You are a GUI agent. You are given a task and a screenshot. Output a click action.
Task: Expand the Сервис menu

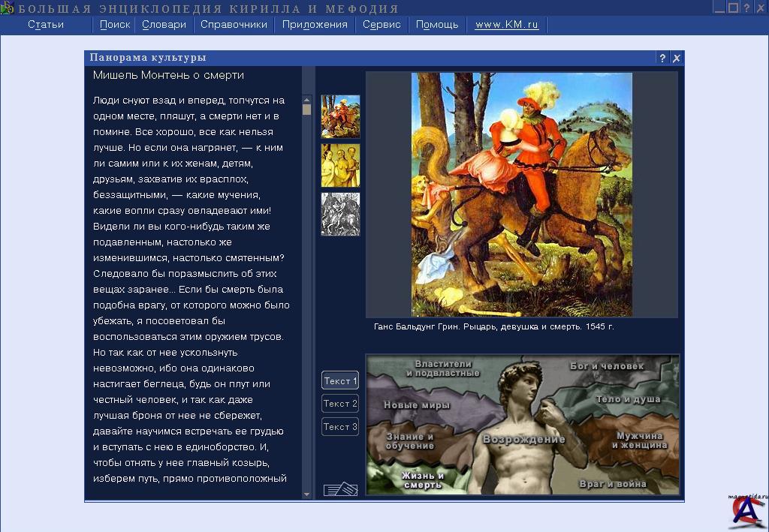(x=381, y=25)
